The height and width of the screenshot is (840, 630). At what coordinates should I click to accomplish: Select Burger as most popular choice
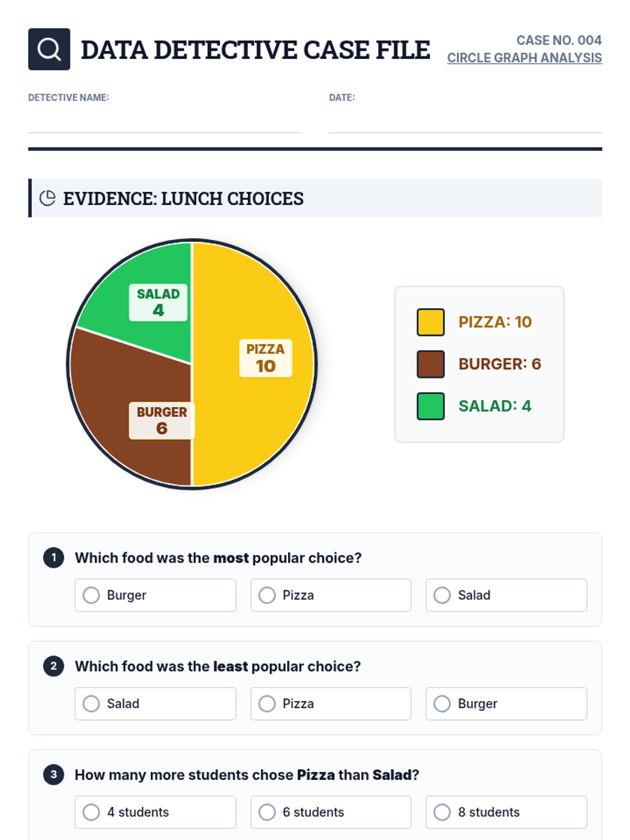click(155, 595)
